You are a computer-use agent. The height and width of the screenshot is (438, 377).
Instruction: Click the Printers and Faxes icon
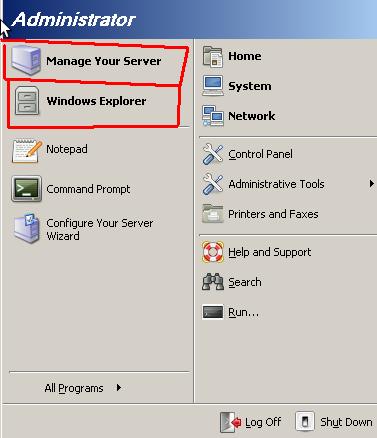pyautogui.click(x=212, y=214)
